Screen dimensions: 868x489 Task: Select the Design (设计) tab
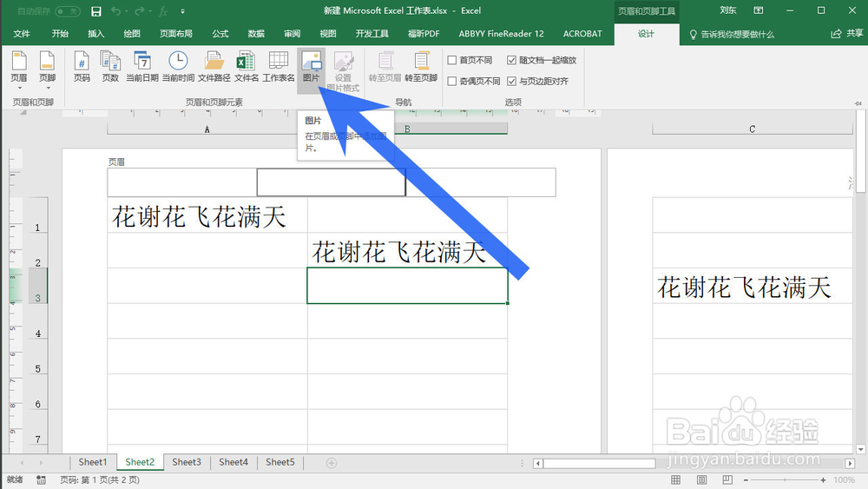pyautogui.click(x=646, y=34)
